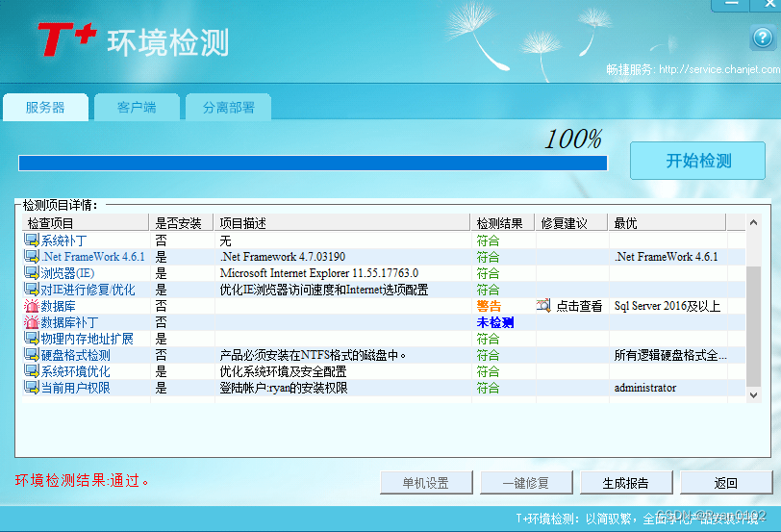The width and height of the screenshot is (781, 532).
Task: Click the administrator cell
Action: (645, 388)
